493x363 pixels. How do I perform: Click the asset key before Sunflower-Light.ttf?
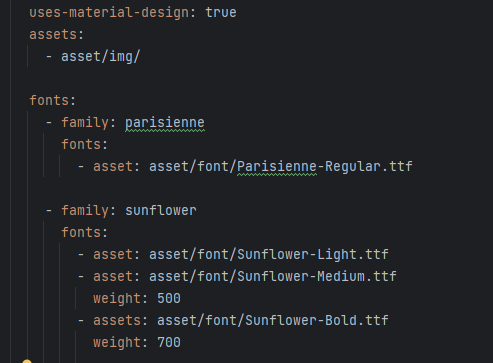point(113,254)
